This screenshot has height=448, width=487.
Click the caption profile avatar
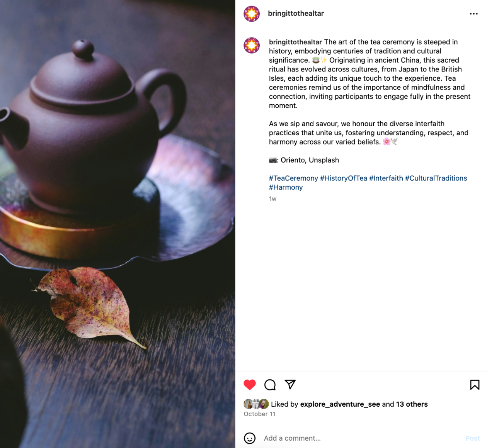[252, 46]
